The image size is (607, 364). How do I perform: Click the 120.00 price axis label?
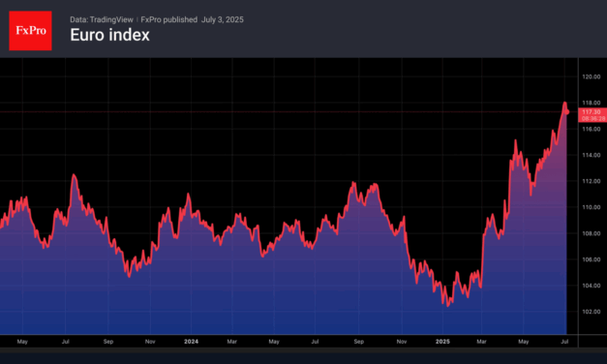pos(592,76)
